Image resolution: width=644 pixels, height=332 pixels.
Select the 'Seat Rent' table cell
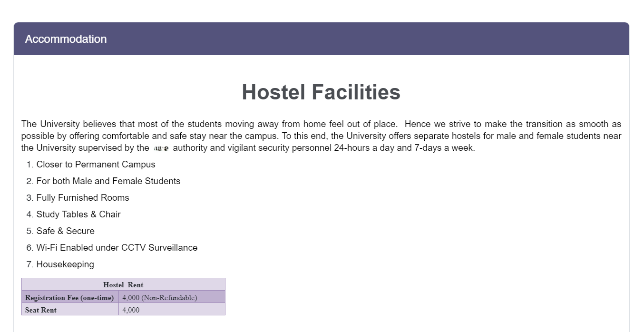click(70, 310)
